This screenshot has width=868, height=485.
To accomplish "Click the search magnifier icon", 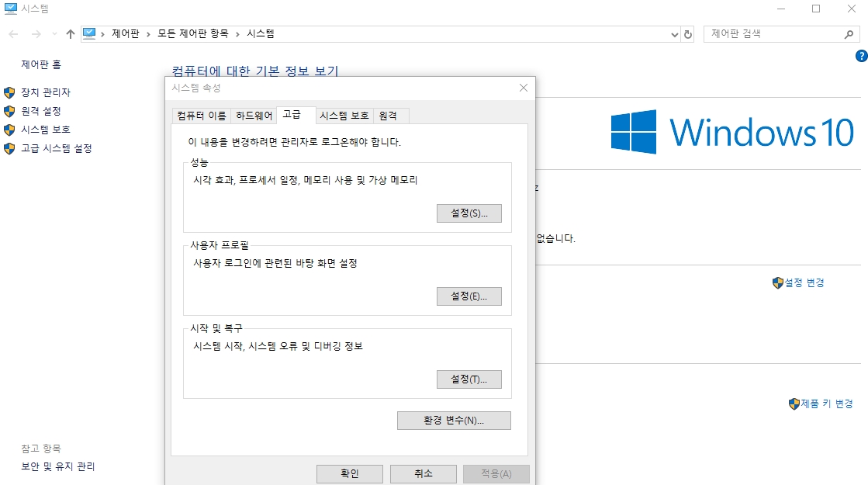I will click(849, 34).
